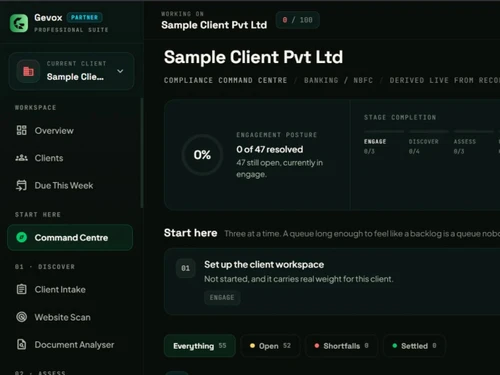Click the Command Centre green circle icon

point(22,237)
